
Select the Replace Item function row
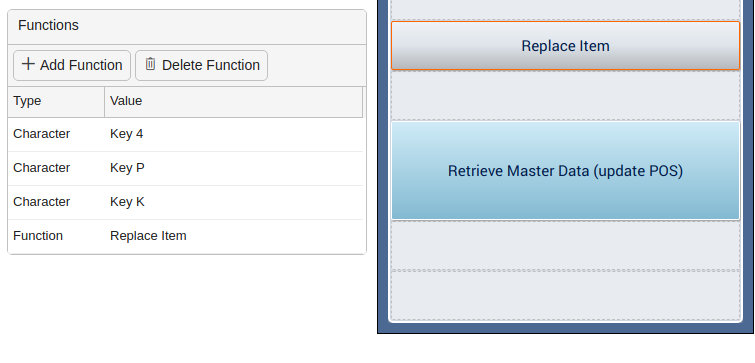point(185,236)
